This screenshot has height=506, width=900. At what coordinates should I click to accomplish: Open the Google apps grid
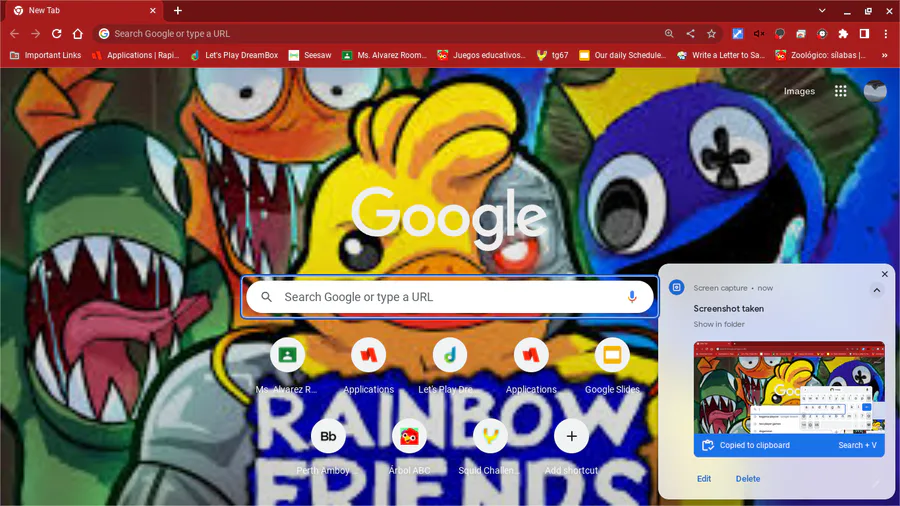(x=840, y=91)
